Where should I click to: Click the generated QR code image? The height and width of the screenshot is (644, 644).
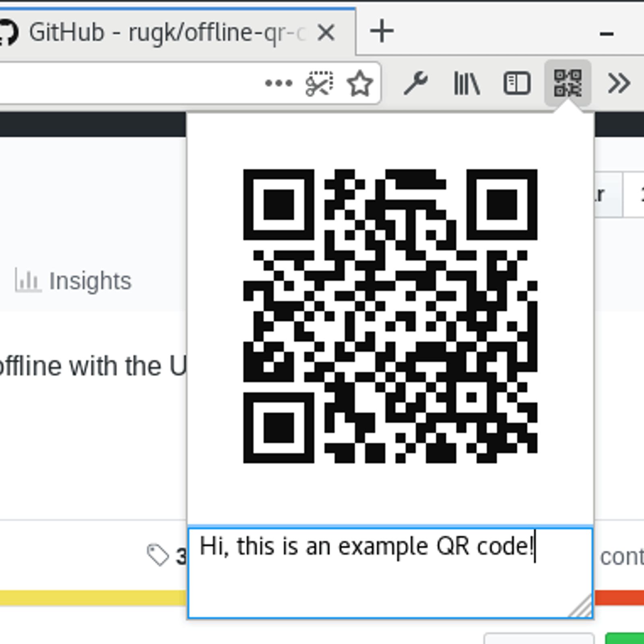pos(390,316)
